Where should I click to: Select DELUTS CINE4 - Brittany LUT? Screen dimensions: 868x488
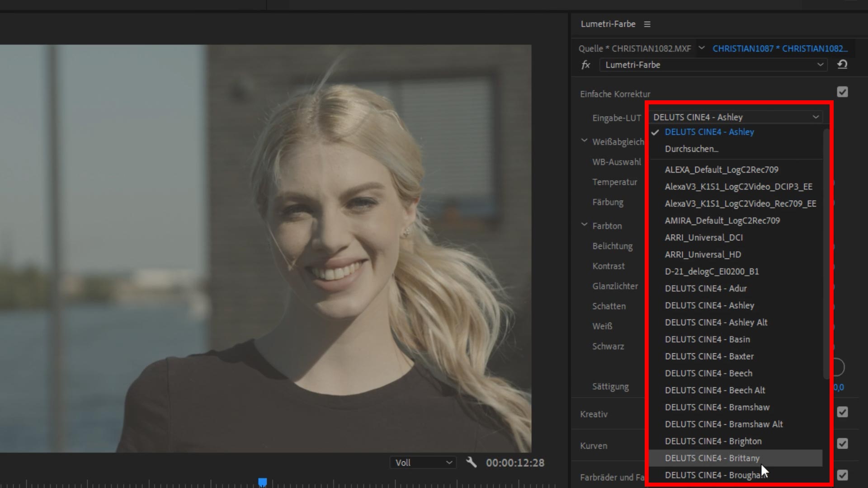[736, 458]
